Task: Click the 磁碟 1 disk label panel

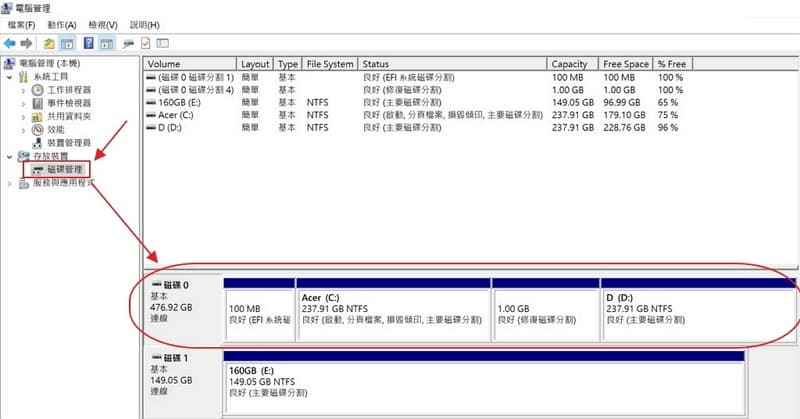Action: pyautogui.click(x=183, y=383)
